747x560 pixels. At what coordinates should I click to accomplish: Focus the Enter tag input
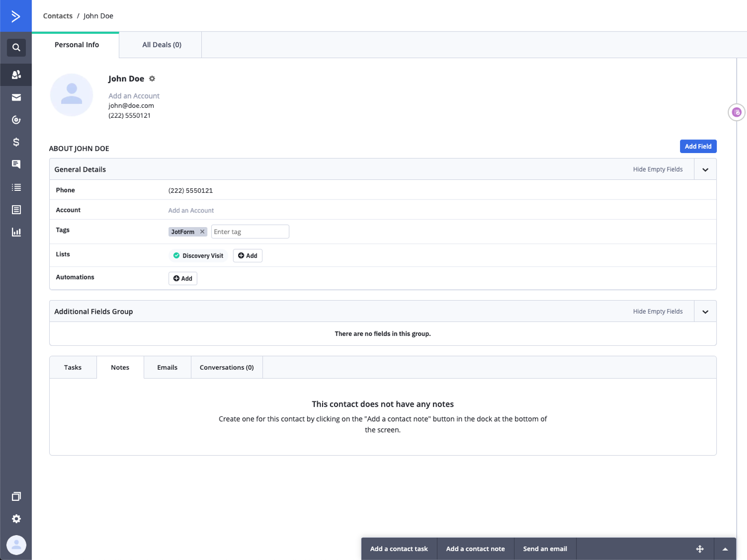click(250, 232)
